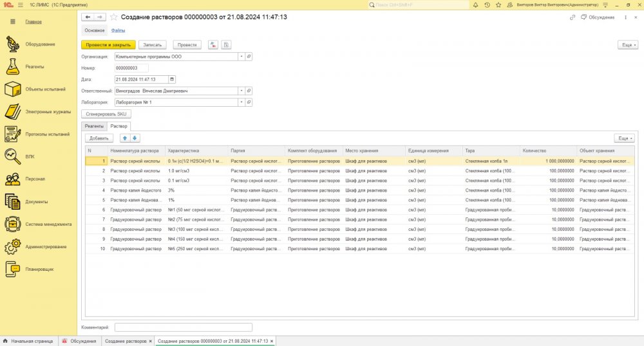Click the Сгенерировать SKU button

tap(106, 114)
